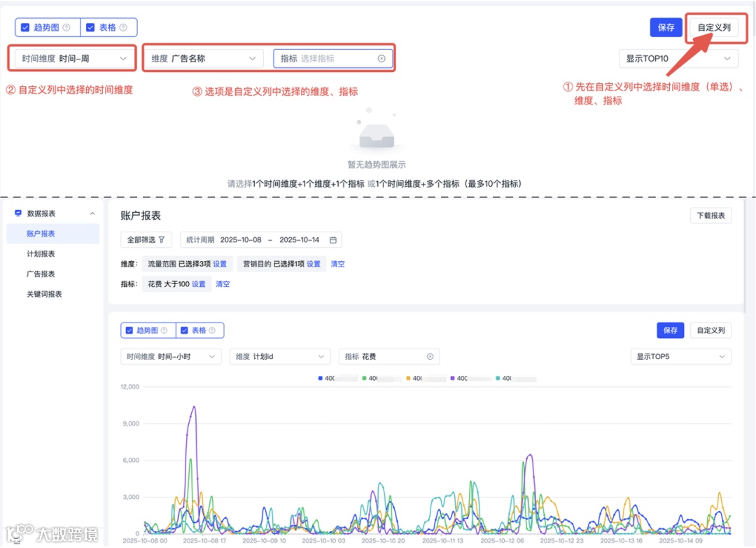Screen dimensions: 756x548
Task: Toggle the upper 趋势图 checkbox
Action: 25,27
